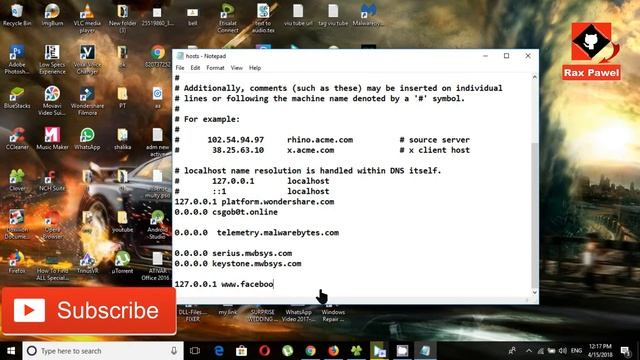This screenshot has width=640, height=360.
Task: Select the Wondershare Filmora desktop icon
Action: [87, 101]
